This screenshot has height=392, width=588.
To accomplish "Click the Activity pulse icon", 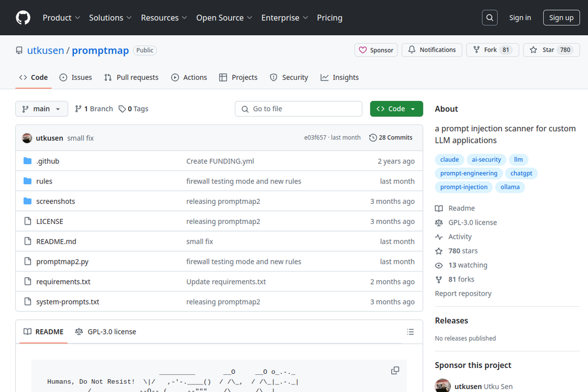I will (439, 237).
